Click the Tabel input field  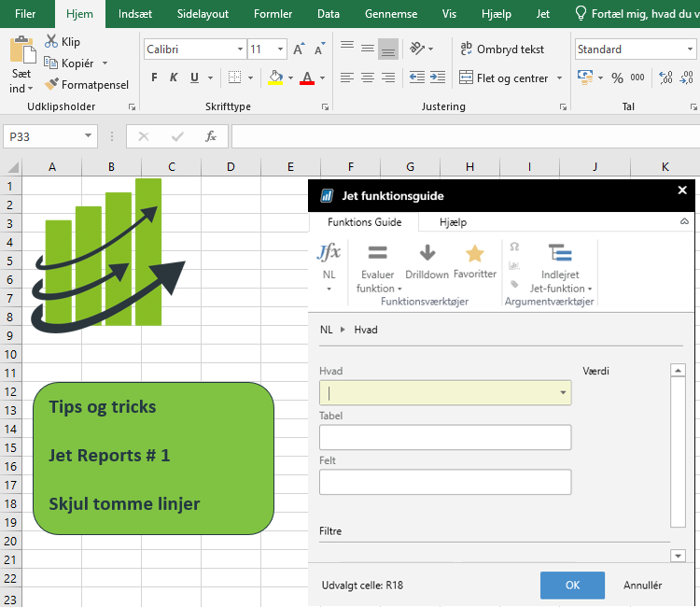coord(445,438)
